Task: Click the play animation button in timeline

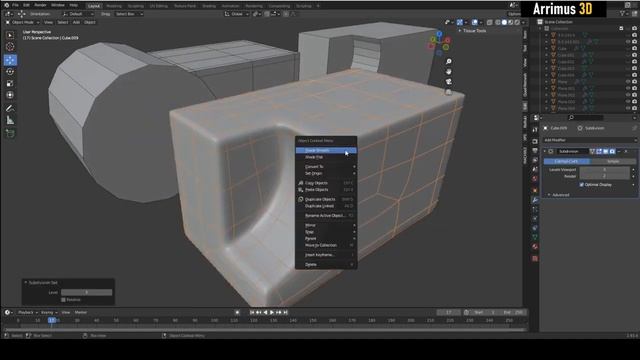Action: click(x=272, y=312)
